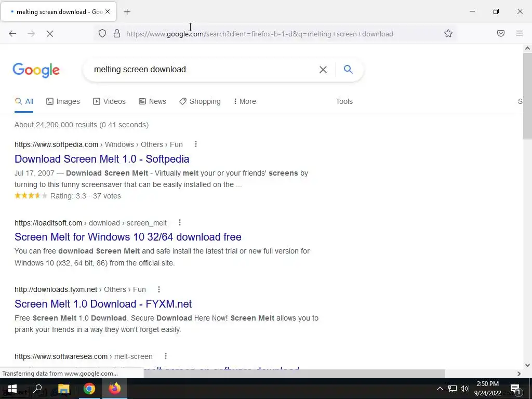Screen dimensions: 532x399
Task: Show hidden system tray icons
Action: (x=440, y=389)
